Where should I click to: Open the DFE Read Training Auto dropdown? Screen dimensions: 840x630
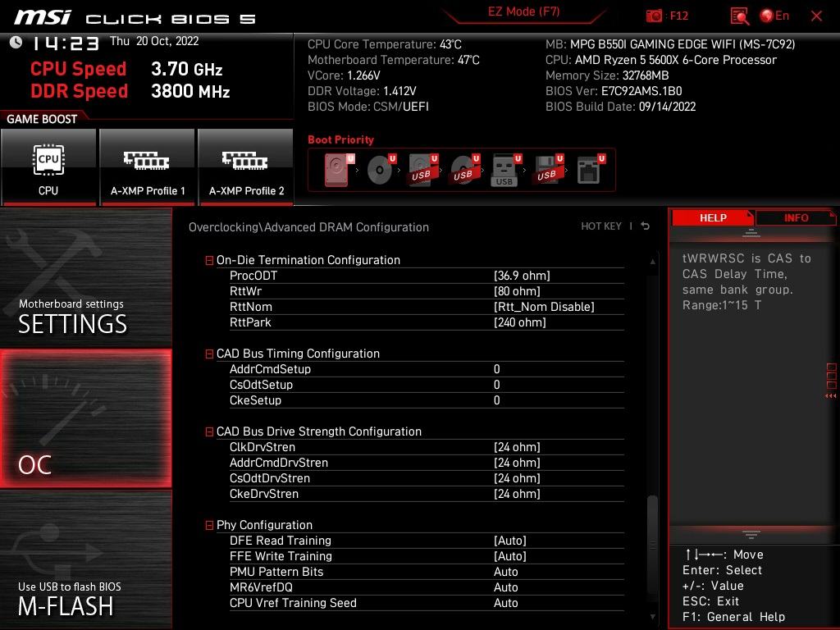tap(510, 541)
